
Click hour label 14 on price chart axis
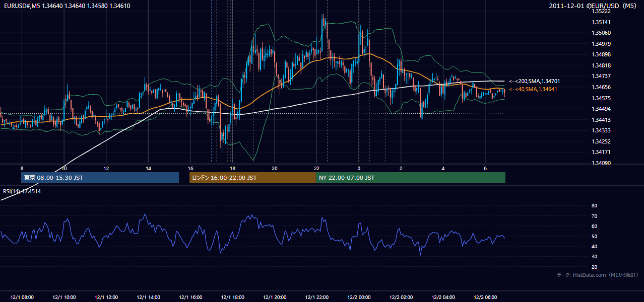click(148, 168)
